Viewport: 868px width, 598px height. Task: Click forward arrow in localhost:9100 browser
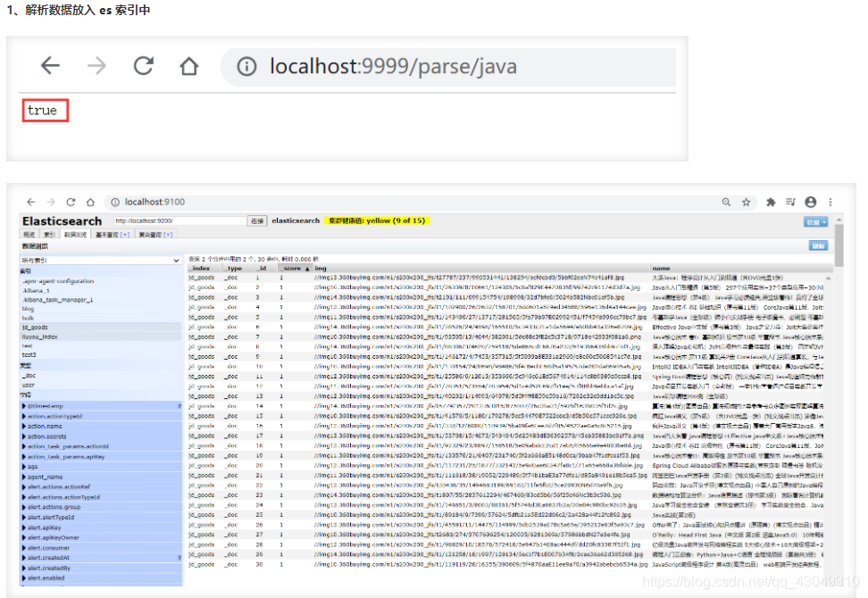click(x=51, y=202)
